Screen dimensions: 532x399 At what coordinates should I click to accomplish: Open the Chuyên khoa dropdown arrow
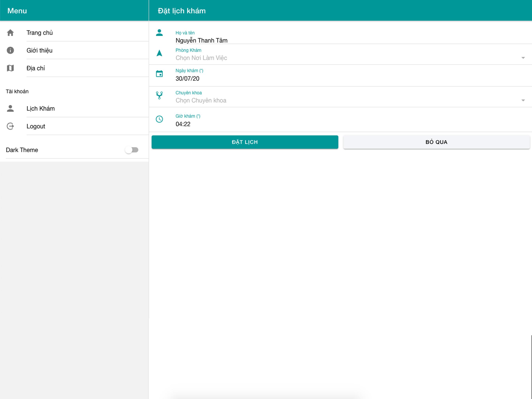523,100
